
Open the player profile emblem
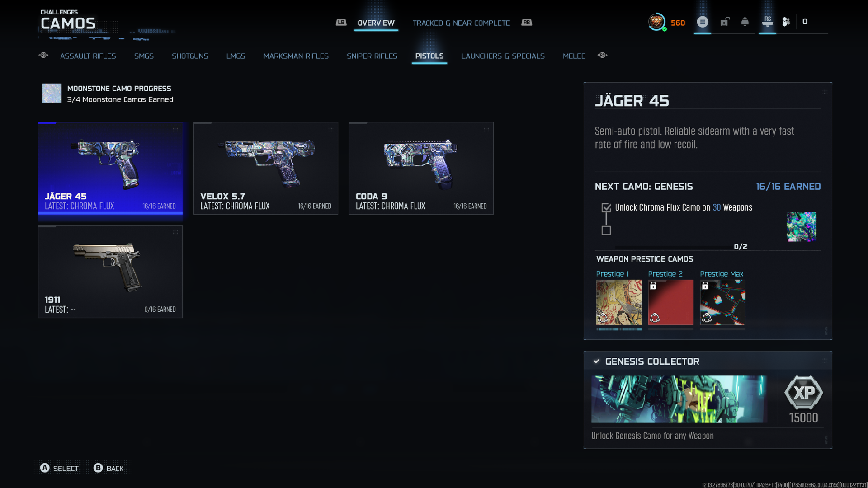656,22
